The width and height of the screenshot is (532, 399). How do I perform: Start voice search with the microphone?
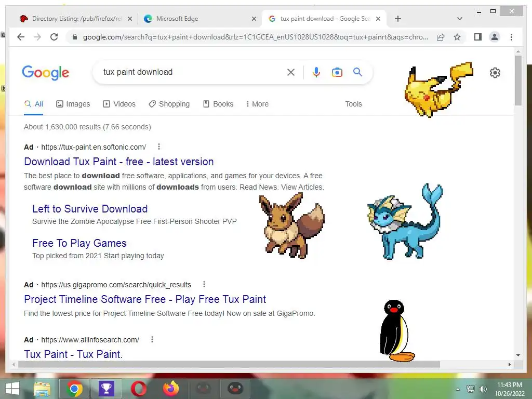click(x=316, y=72)
